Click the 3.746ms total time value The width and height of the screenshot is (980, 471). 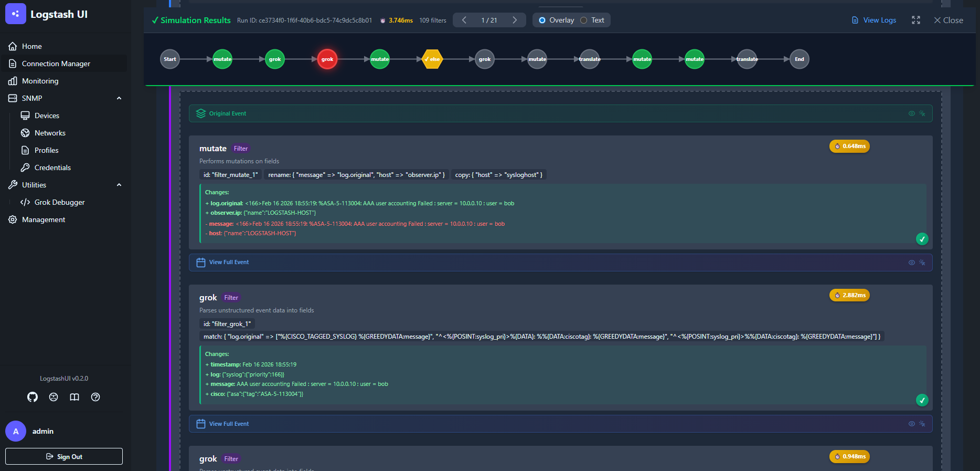point(401,20)
